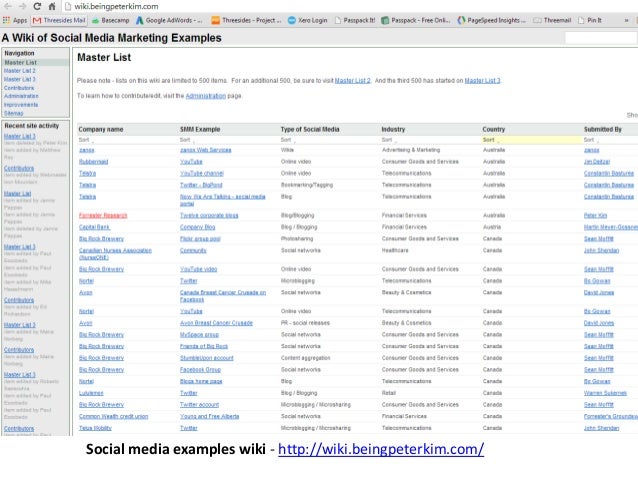Open Improvements in the Navigation sidebar
The height and width of the screenshot is (479, 638).
pyautogui.click(x=21, y=105)
